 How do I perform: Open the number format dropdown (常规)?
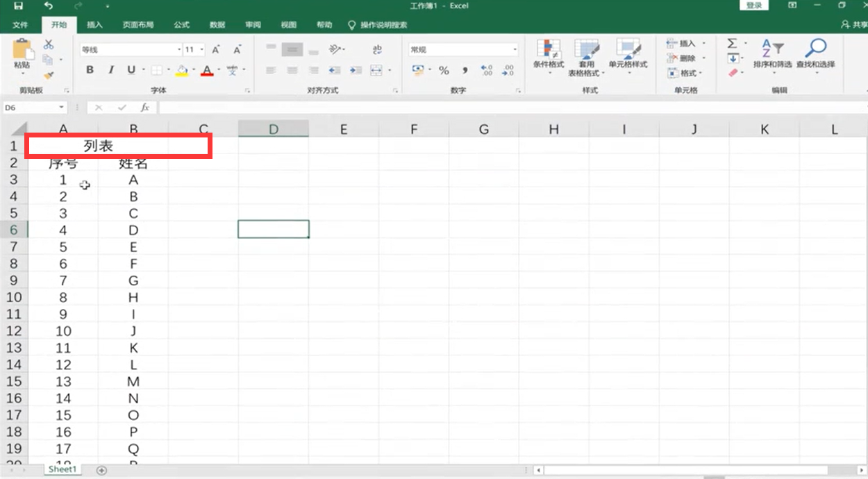(515, 50)
